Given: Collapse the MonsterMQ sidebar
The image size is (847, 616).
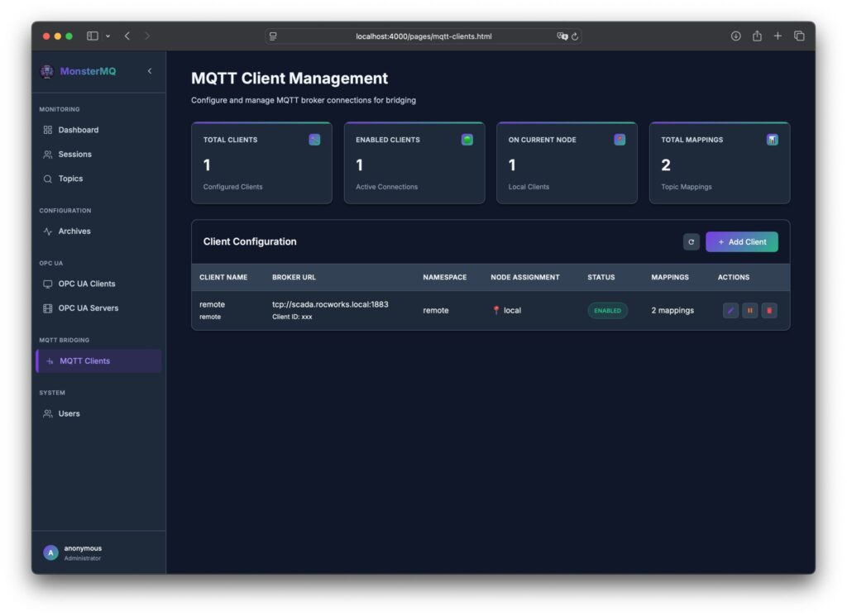Looking at the screenshot, I should coord(150,71).
